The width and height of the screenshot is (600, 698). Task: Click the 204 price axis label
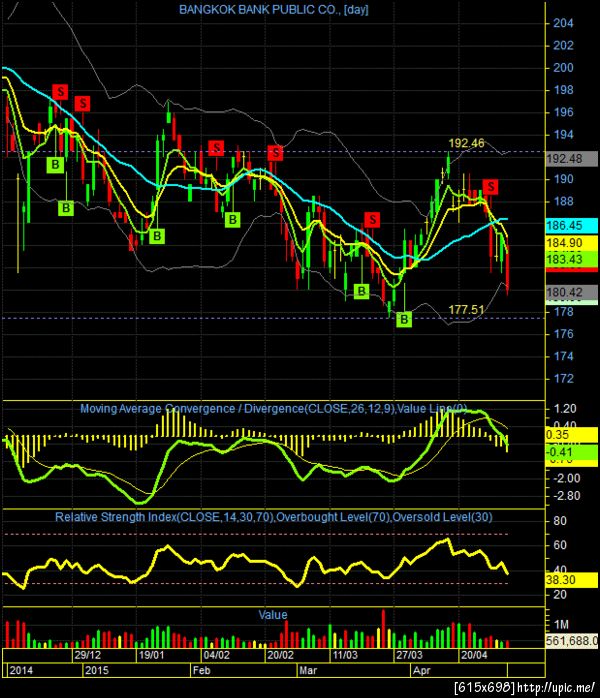563,23
